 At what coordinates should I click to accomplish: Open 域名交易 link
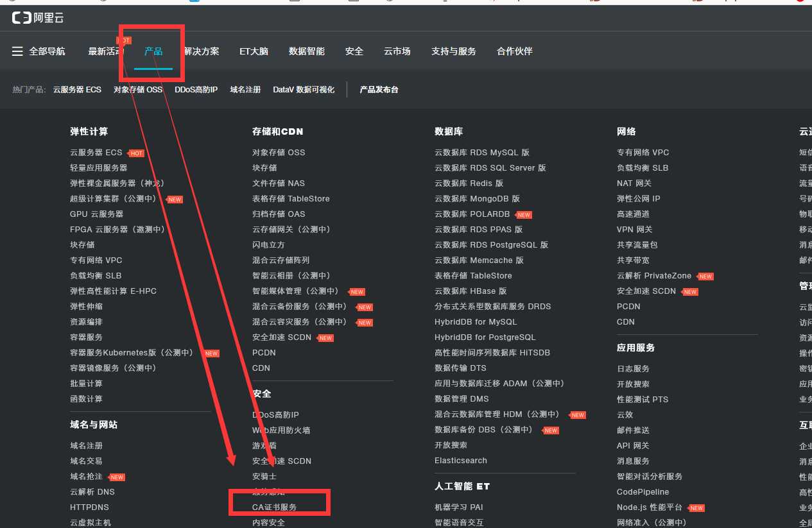86,461
